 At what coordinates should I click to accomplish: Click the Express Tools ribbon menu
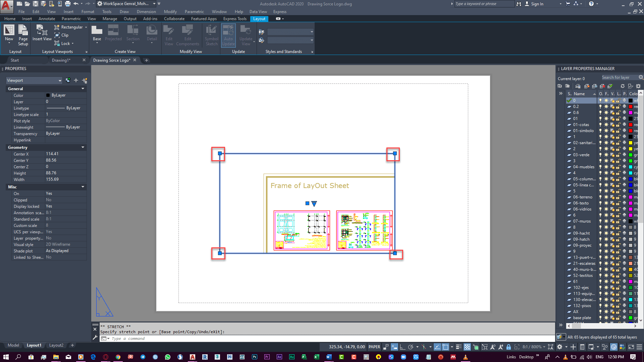[234, 18]
